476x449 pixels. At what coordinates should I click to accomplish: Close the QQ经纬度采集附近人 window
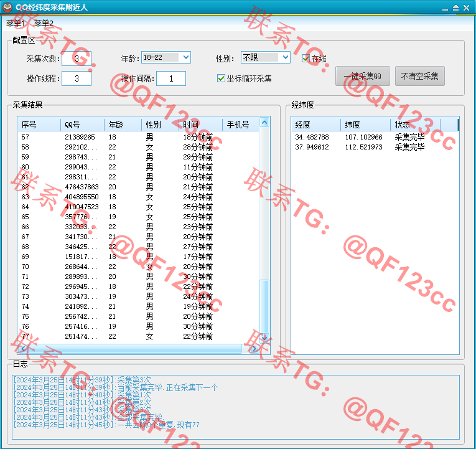(467, 8)
